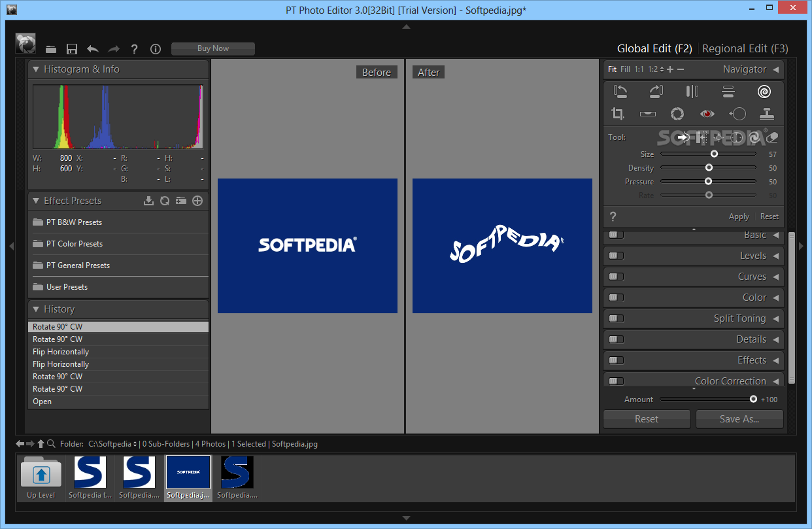Zoom in with Navigator plus icon
The width and height of the screenshot is (812, 529).
tap(670, 69)
